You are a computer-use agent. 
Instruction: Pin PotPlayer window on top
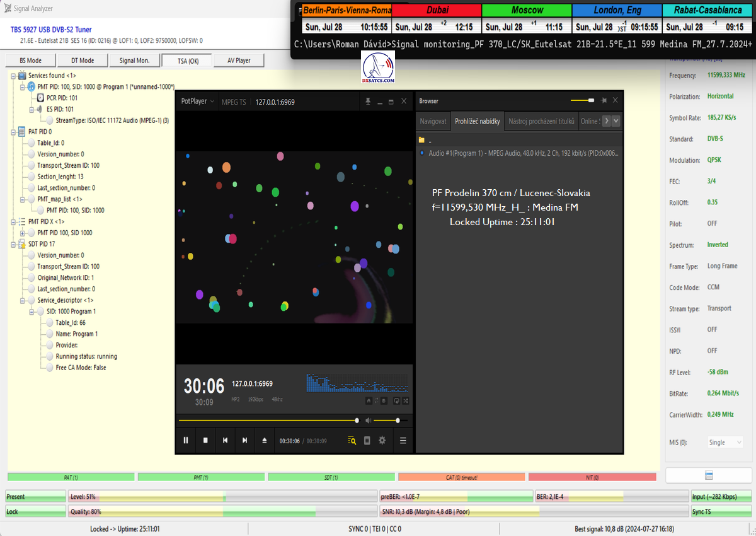pos(368,102)
